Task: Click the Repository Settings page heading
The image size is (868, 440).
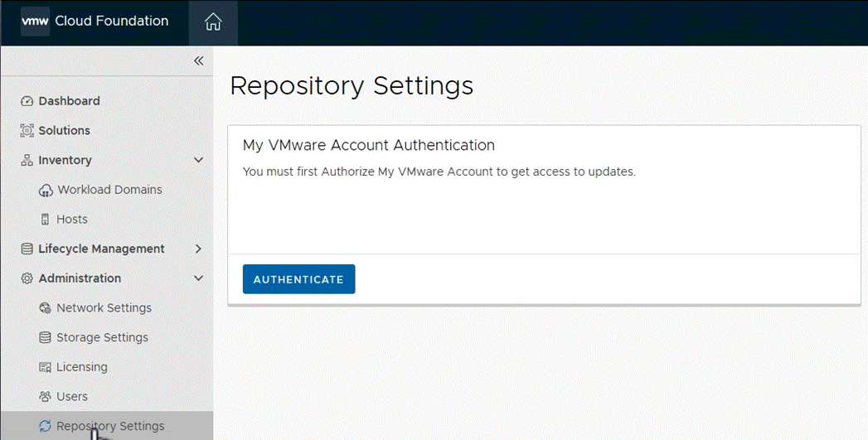Action: pos(352,86)
